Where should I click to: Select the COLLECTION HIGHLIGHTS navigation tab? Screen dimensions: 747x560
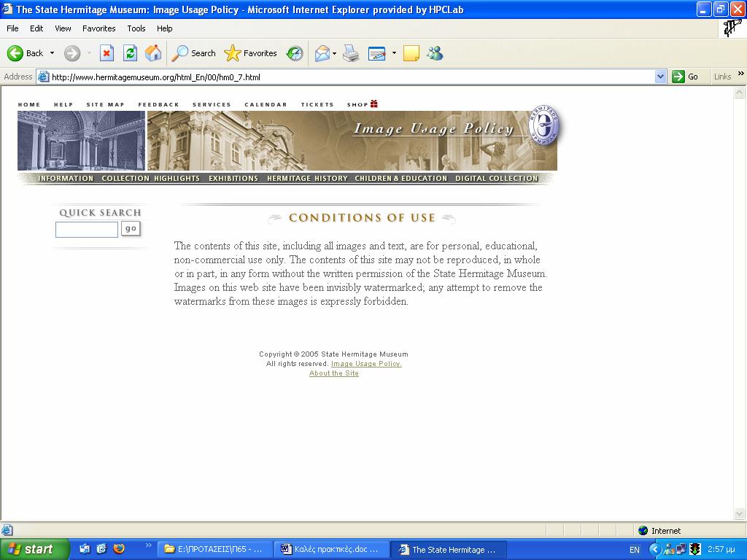point(150,178)
